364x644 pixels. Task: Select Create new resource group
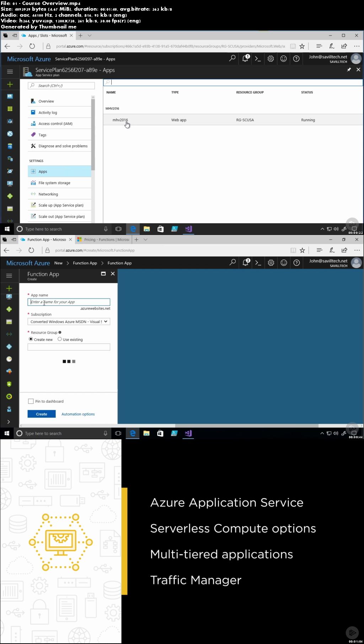pyautogui.click(x=31, y=339)
